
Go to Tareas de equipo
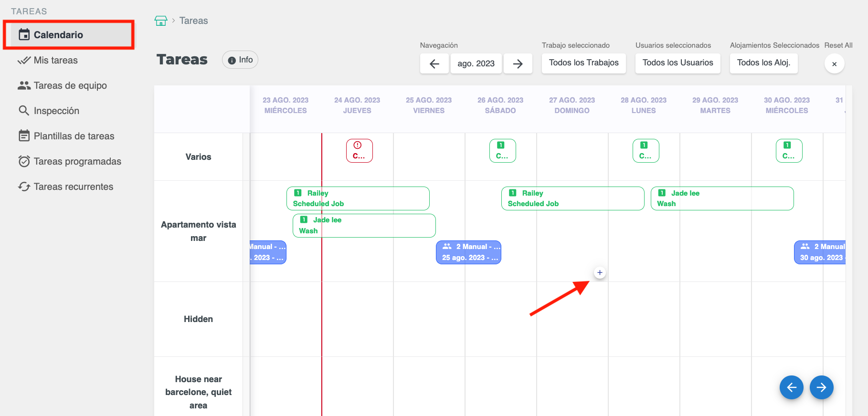point(70,85)
